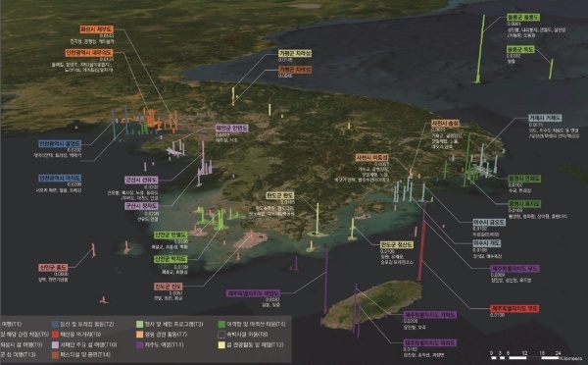Click the purple 제주특별자치도 마라도 label
This screenshot has height=365, width=588.
430,343
